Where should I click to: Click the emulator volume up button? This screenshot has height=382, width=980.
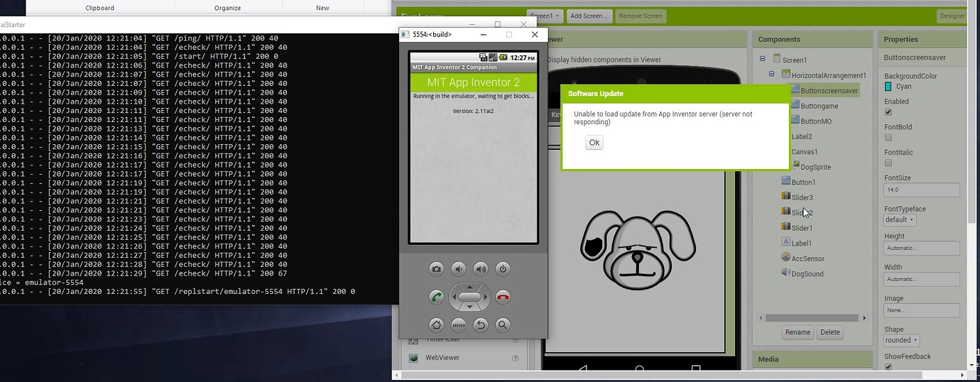(481, 268)
